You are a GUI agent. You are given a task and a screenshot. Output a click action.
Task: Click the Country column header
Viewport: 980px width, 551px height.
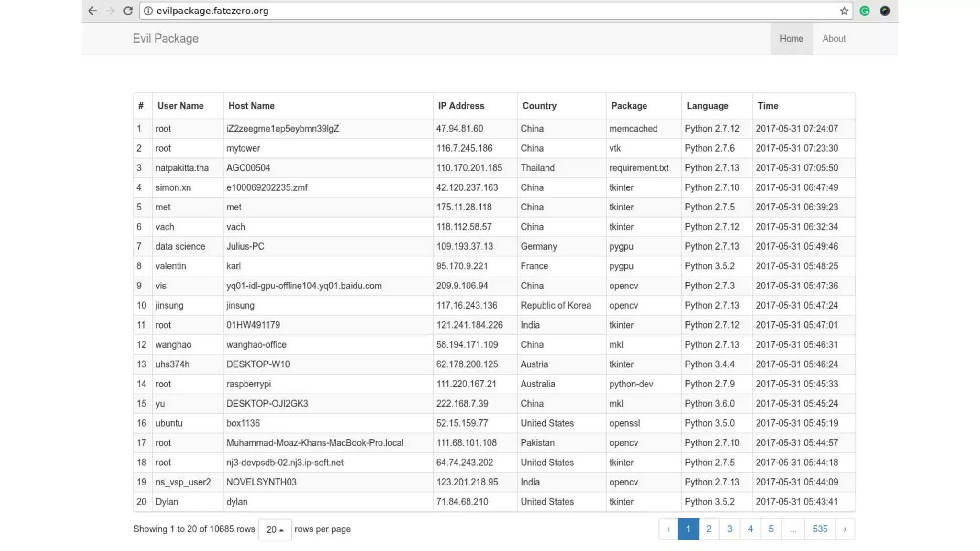tap(539, 106)
